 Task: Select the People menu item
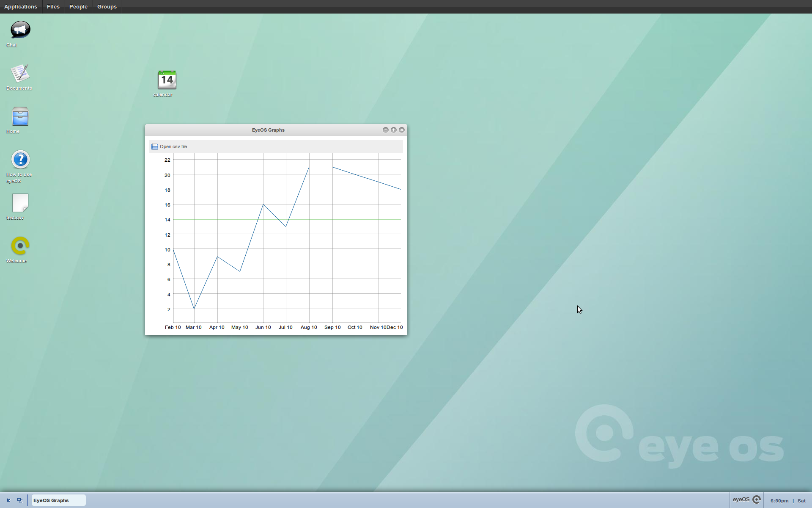click(78, 6)
